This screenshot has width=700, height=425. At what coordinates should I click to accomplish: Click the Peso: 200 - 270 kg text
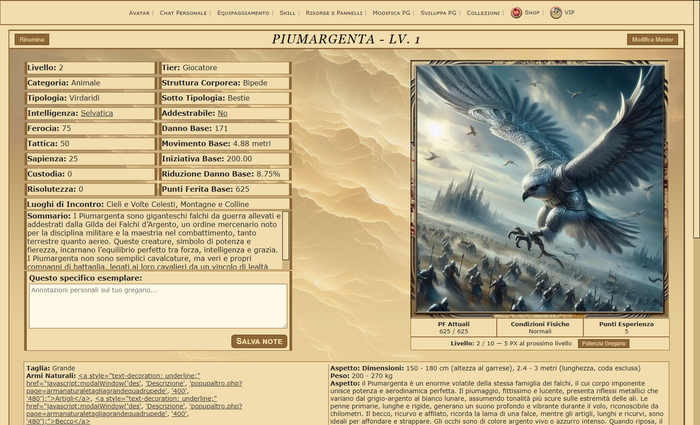point(361,376)
